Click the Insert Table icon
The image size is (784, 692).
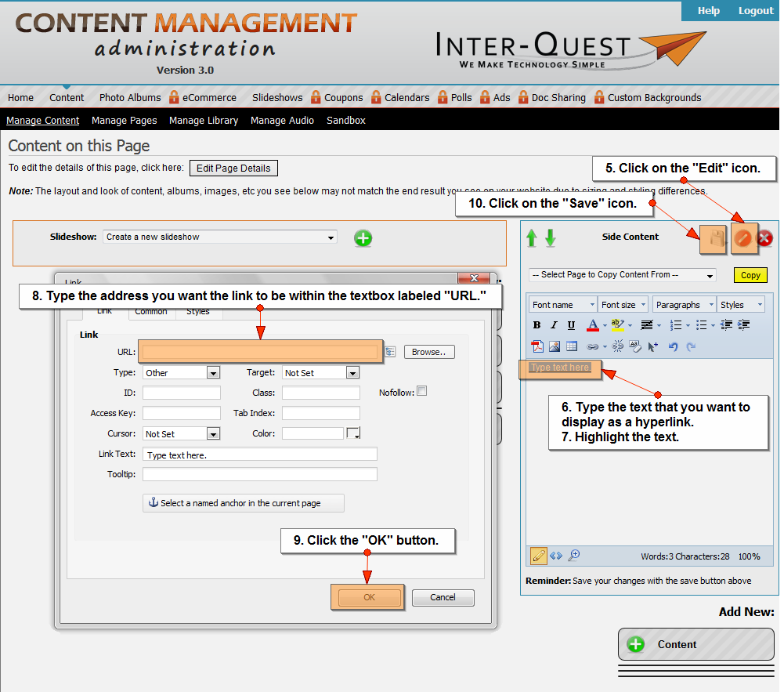tap(572, 346)
